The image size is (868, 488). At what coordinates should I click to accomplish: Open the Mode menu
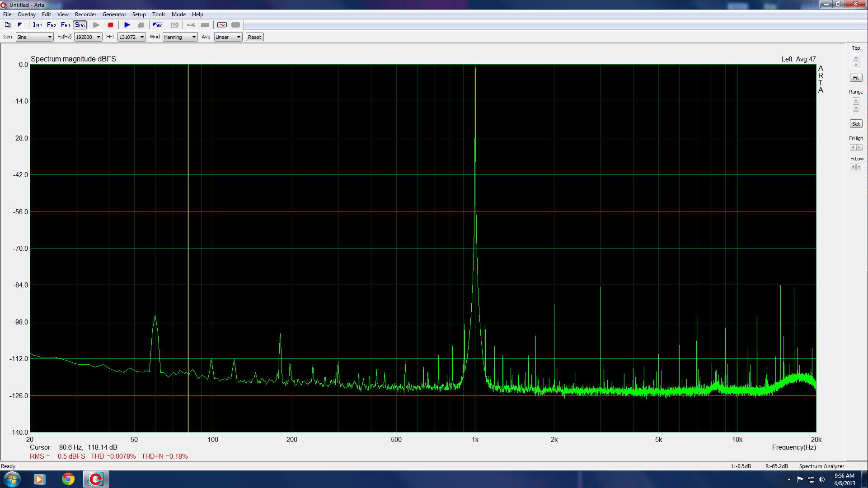point(178,14)
